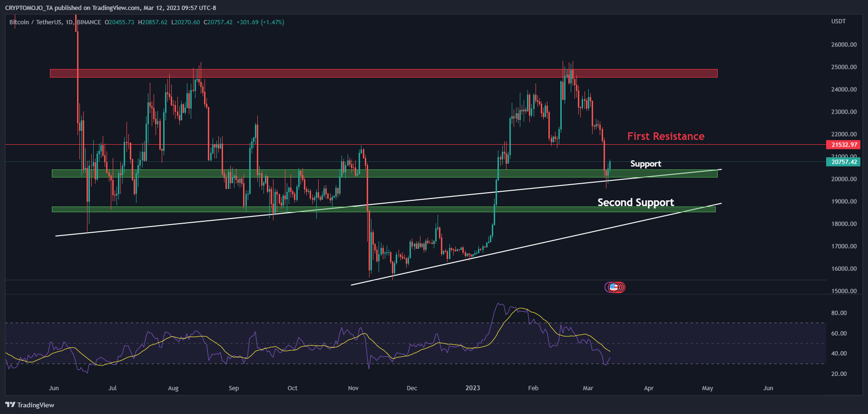Click the +301.69 (+1.47%) change value
Image resolution: width=868 pixels, height=414 pixels.
coord(260,22)
